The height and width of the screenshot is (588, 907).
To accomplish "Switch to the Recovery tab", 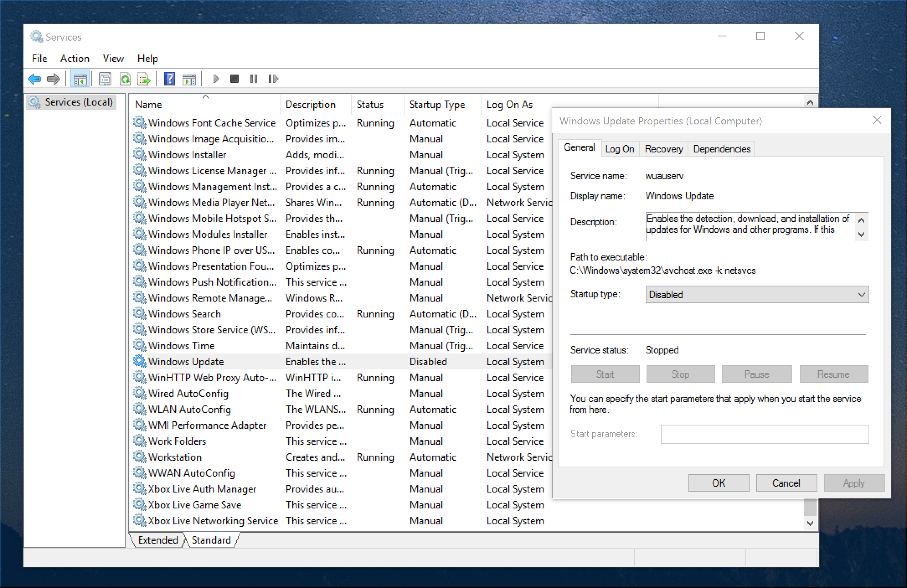I will pos(663,149).
